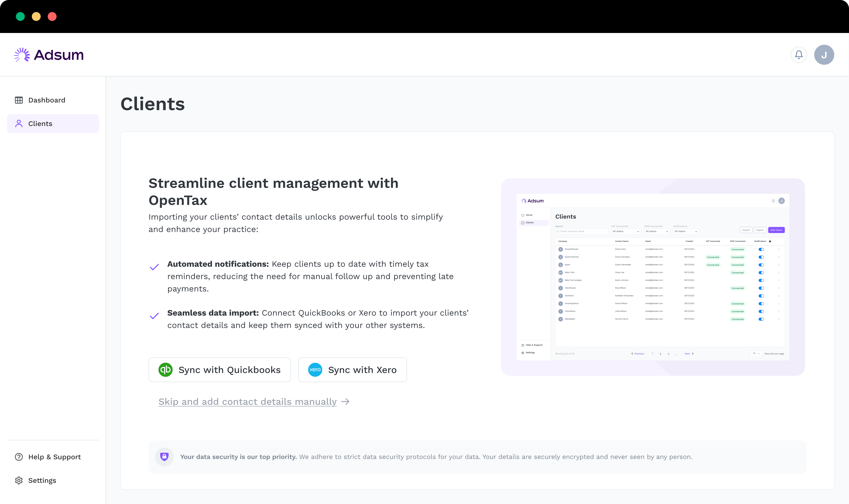Open VAT Connected status dropdown in preview
Viewport: 849px width, 504px height.
(626, 231)
